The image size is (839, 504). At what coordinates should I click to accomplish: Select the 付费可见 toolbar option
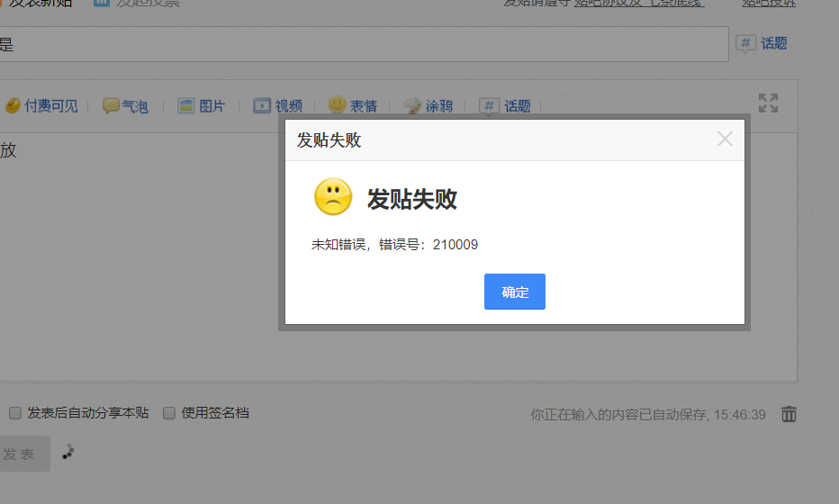(x=41, y=106)
